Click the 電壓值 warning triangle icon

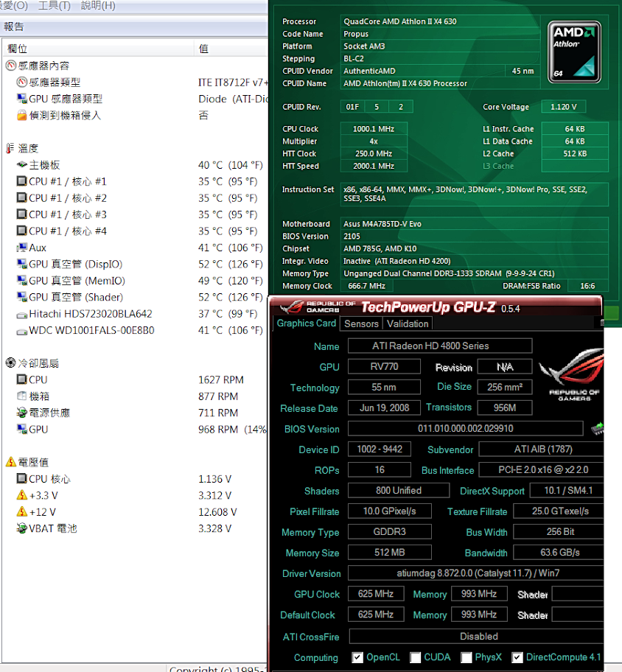click(x=11, y=462)
